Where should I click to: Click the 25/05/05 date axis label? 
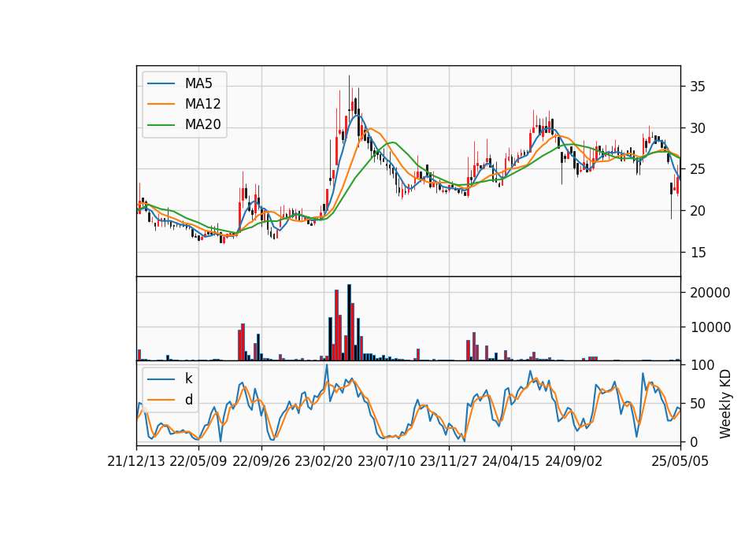pyautogui.click(x=680, y=461)
